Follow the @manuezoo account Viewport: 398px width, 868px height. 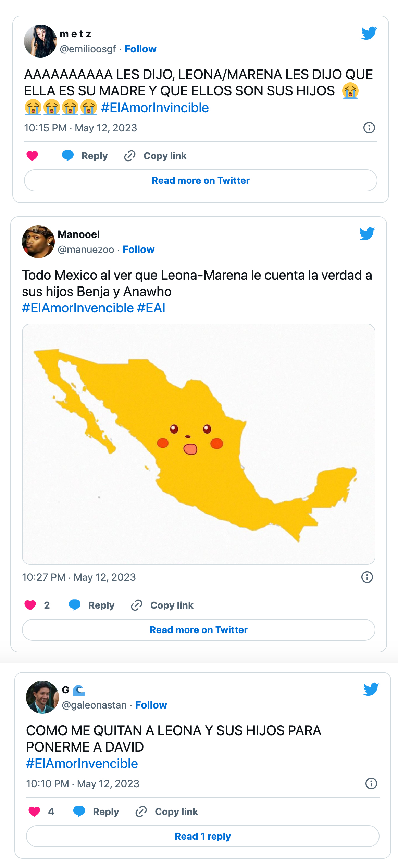coord(138,250)
